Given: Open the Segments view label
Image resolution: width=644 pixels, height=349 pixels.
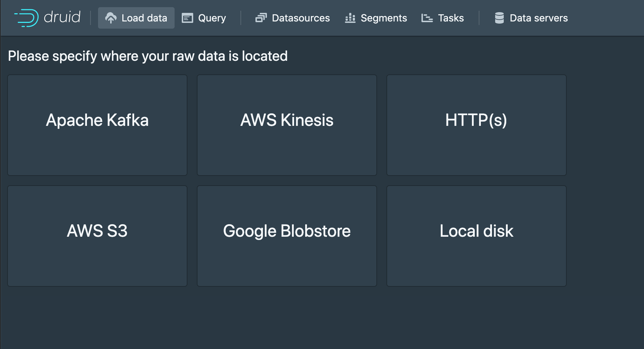Looking at the screenshot, I should pyautogui.click(x=384, y=18).
